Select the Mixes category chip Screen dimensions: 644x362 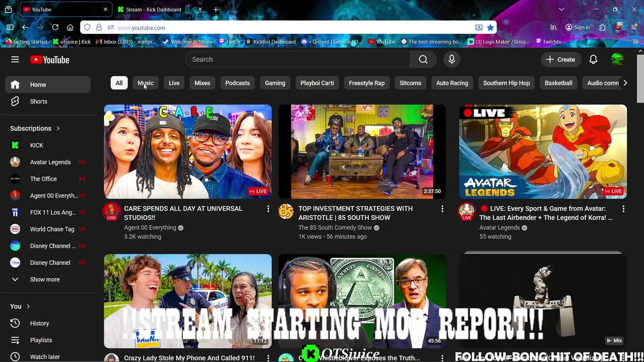(x=202, y=83)
